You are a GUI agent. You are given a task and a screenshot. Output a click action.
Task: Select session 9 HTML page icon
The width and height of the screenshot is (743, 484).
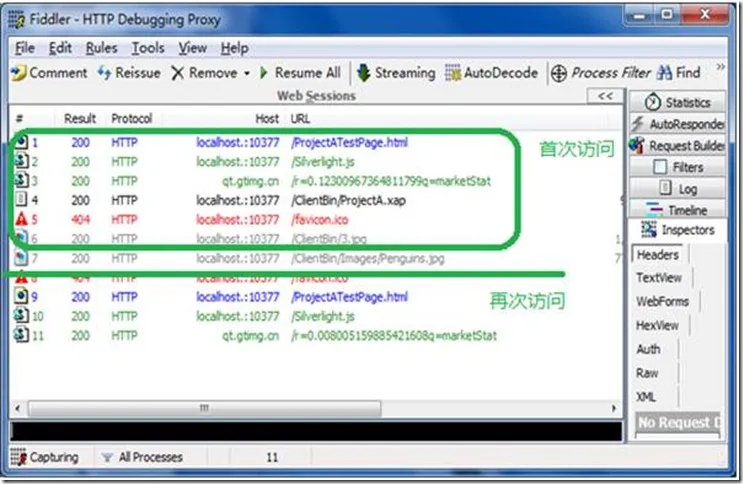(x=21, y=296)
